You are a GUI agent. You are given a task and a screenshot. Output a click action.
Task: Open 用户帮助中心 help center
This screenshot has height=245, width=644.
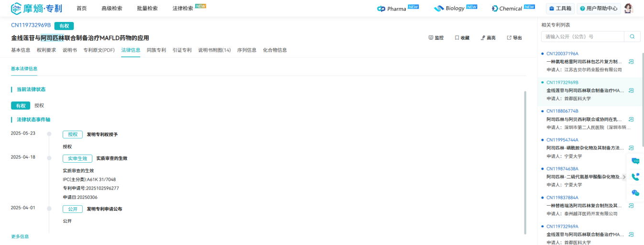pyautogui.click(x=599, y=9)
